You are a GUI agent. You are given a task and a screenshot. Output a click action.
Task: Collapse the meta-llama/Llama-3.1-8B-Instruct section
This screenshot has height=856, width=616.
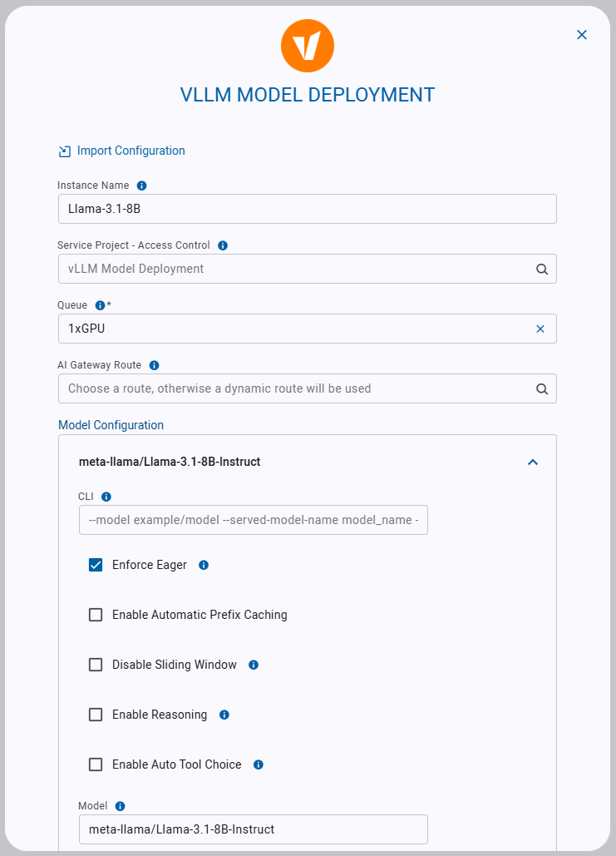click(533, 462)
